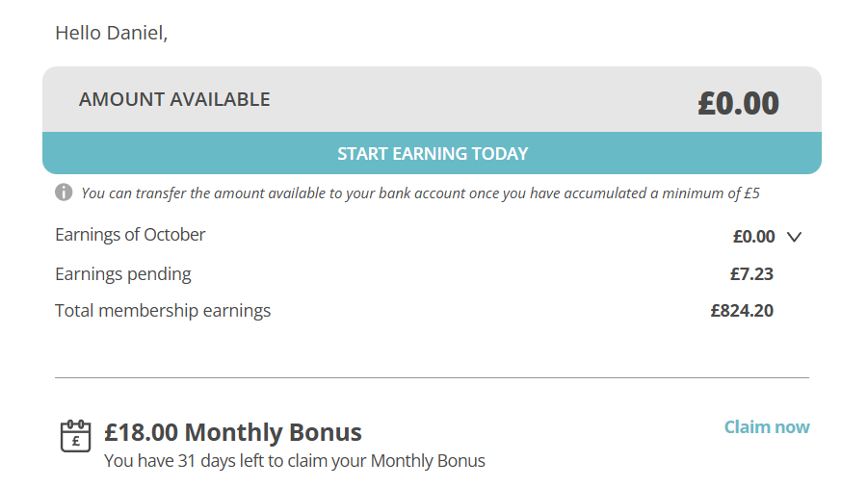The height and width of the screenshot is (488, 868).
Task: Click the Monthly Bonus calendar icon
Action: [75, 436]
